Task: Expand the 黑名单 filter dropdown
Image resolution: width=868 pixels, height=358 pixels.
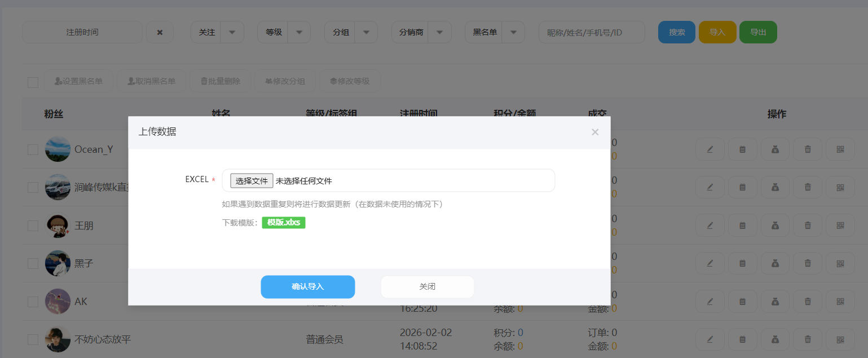Action: click(x=513, y=33)
